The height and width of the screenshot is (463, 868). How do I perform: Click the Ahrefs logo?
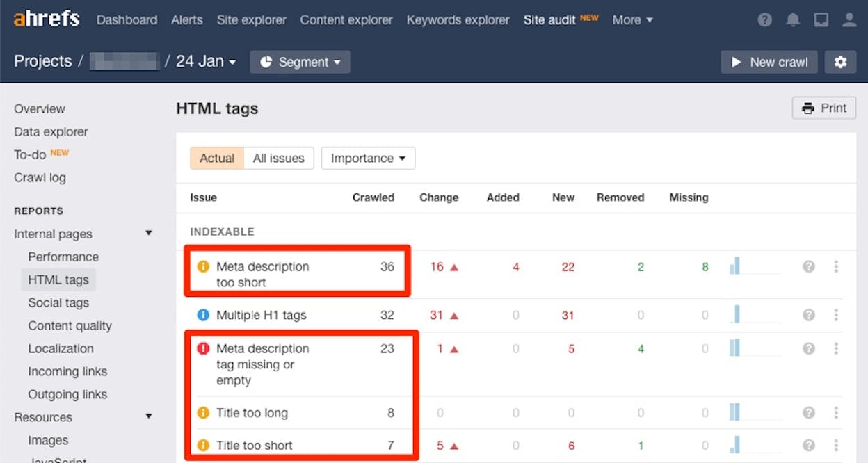coord(47,19)
